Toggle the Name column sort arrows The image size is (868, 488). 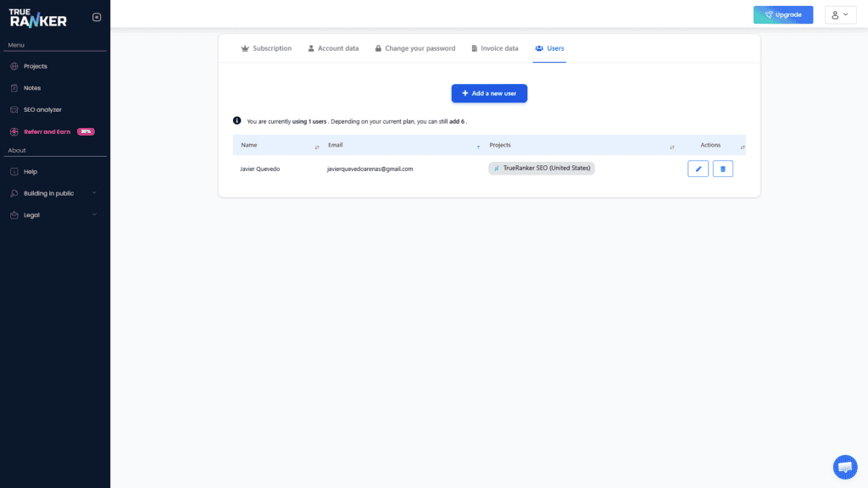(318, 146)
